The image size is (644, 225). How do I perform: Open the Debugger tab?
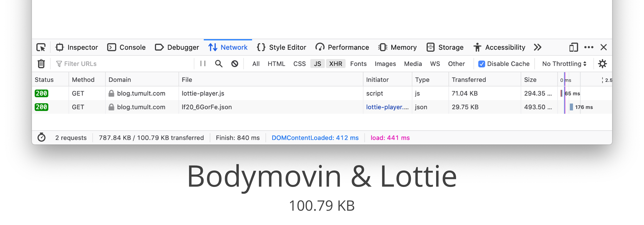[x=177, y=48]
